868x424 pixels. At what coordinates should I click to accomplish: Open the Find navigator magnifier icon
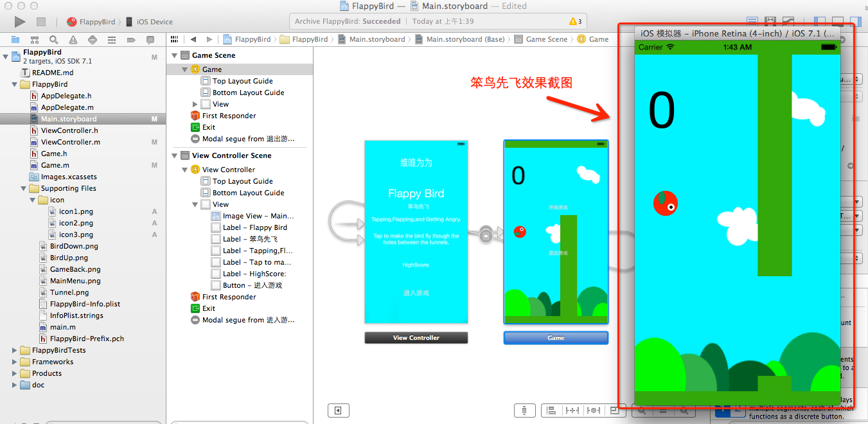[x=54, y=40]
